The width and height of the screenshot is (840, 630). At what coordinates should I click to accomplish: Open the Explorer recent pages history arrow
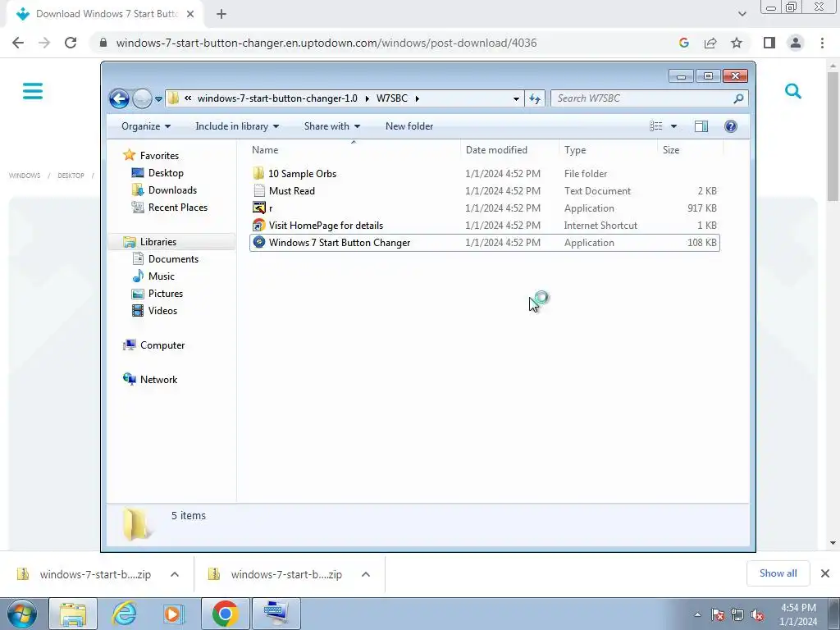click(158, 99)
